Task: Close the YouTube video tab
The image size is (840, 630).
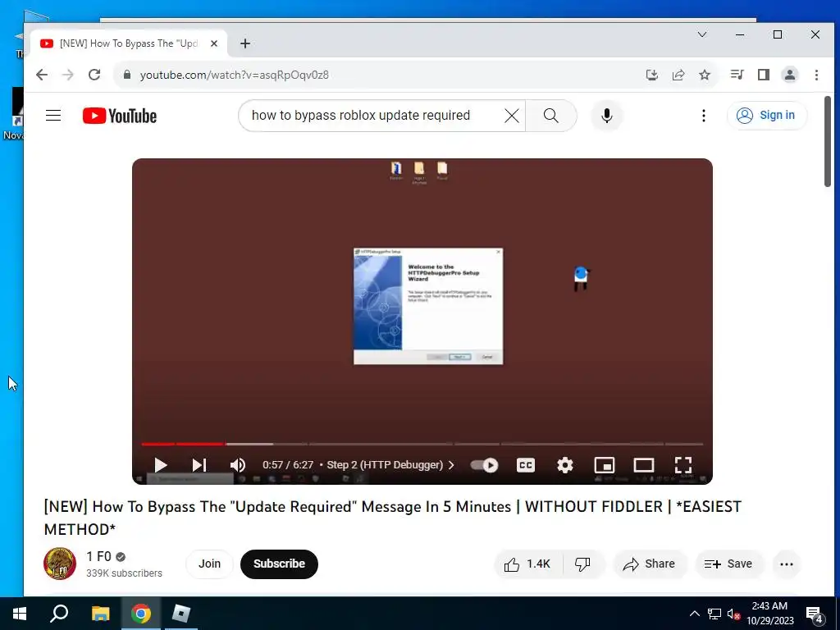Action: (x=214, y=43)
